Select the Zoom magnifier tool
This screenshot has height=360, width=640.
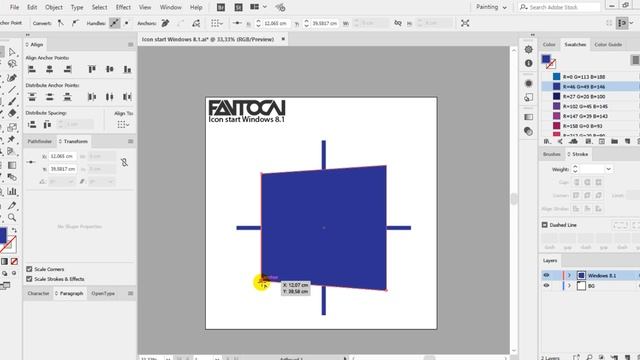pos(12,218)
